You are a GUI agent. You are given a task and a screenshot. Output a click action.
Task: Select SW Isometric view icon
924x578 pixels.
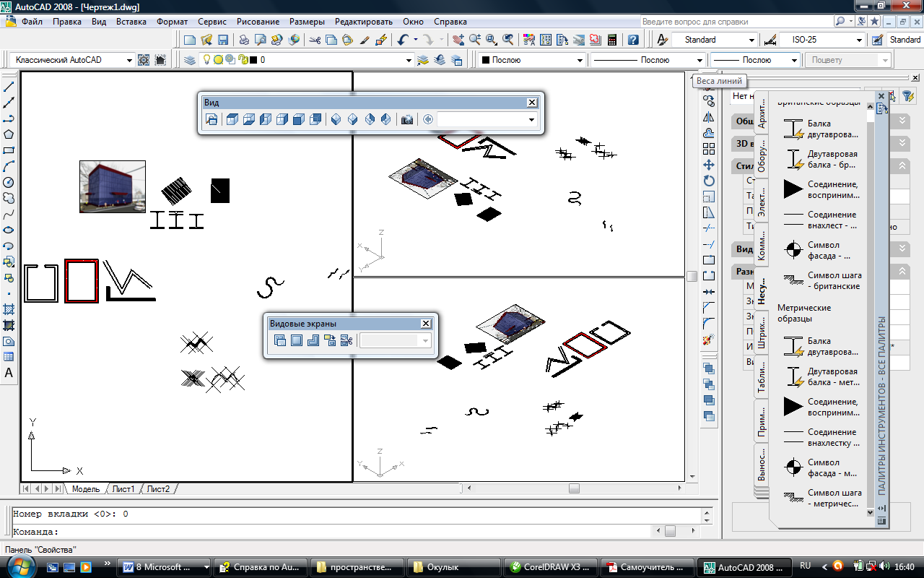point(336,119)
